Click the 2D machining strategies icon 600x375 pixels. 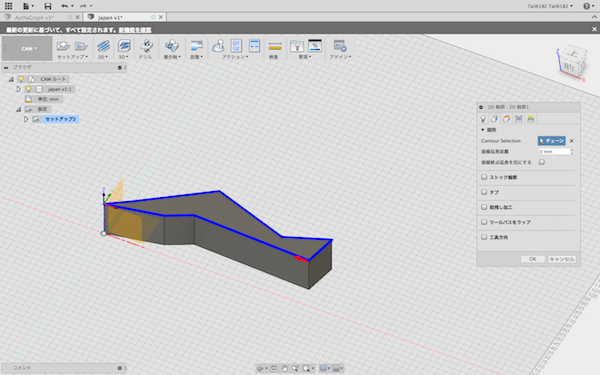(103, 46)
